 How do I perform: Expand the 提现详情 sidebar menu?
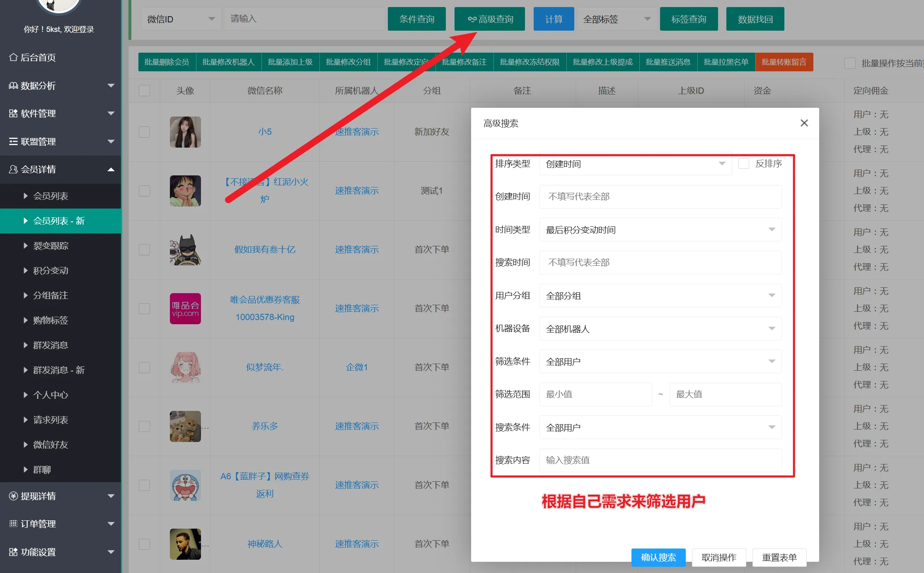60,496
